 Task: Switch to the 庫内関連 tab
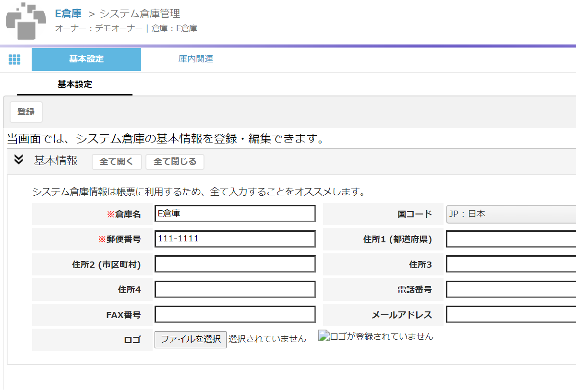click(195, 59)
